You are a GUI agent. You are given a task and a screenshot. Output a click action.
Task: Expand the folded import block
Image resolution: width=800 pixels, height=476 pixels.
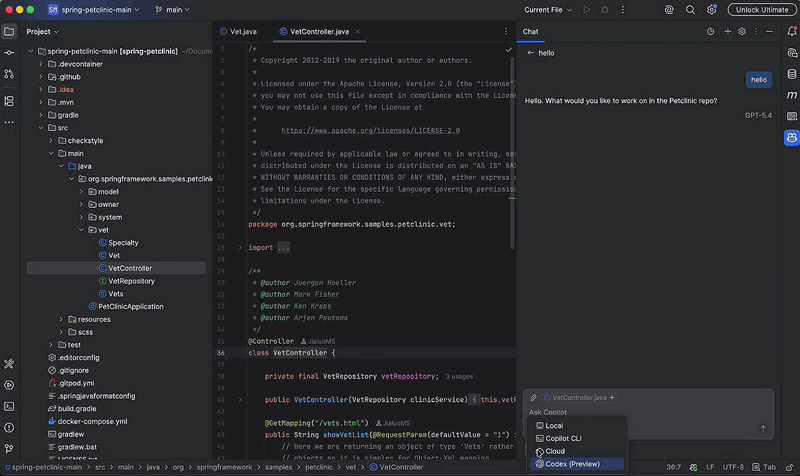point(240,248)
